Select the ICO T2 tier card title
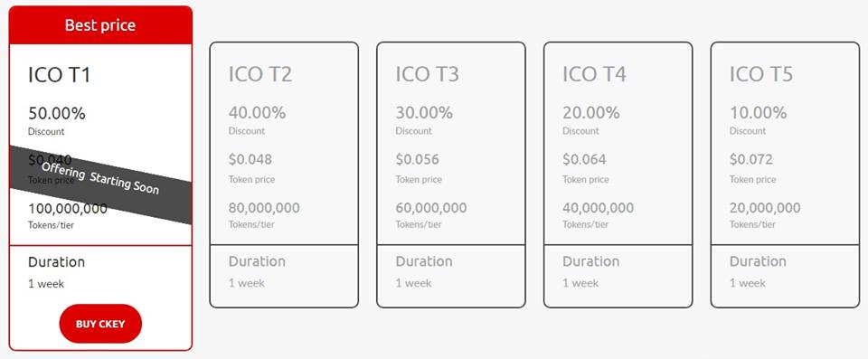This screenshot has height=359, width=868. point(260,74)
